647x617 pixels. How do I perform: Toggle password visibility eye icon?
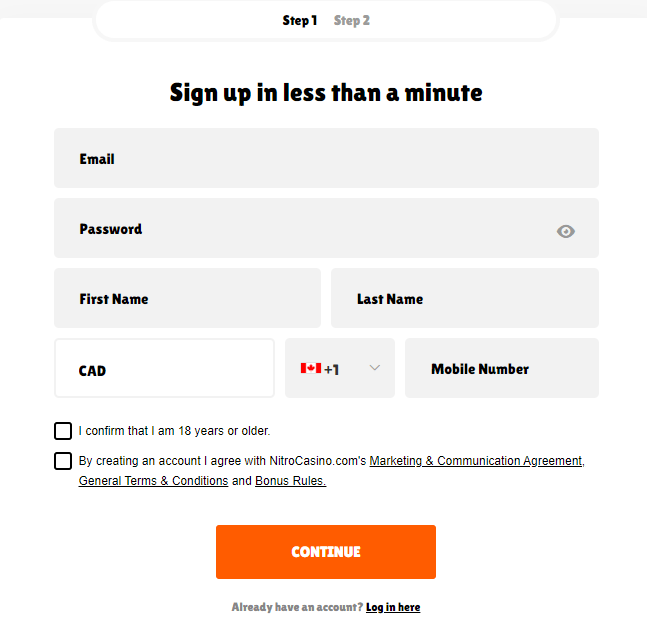[x=566, y=231]
